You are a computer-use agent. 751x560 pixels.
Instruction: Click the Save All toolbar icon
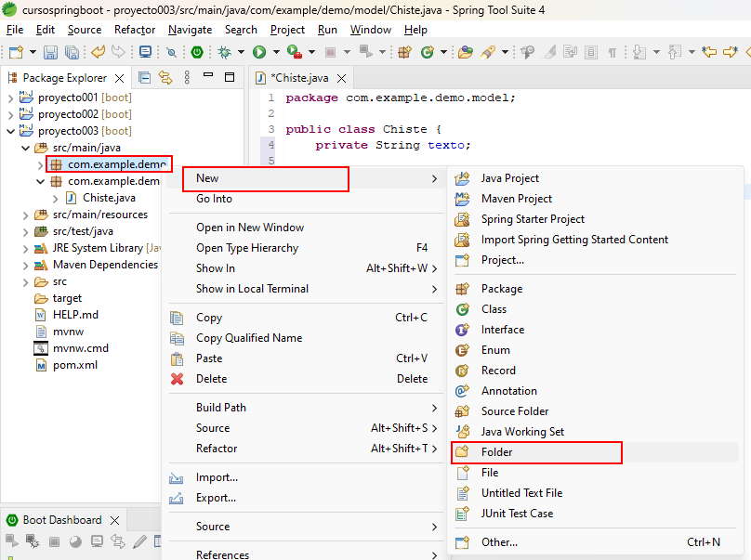(72, 52)
